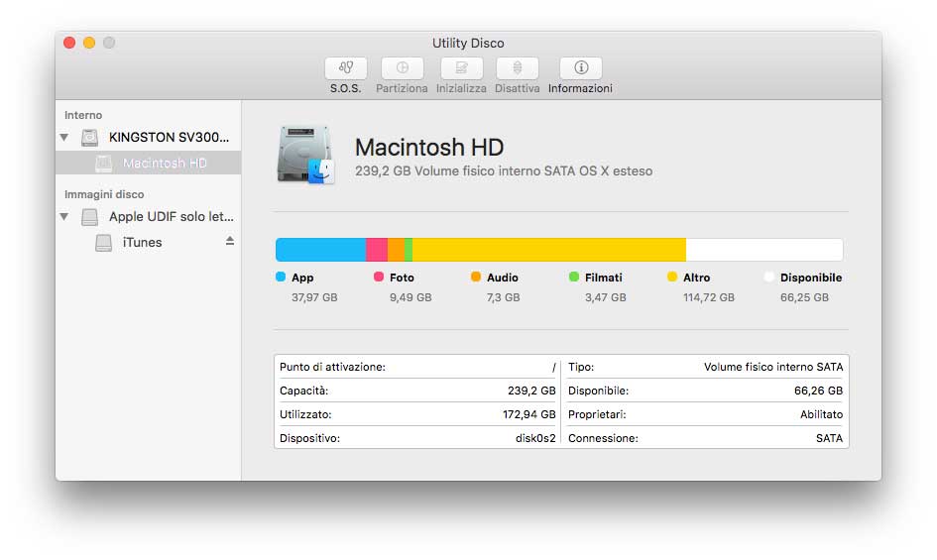This screenshot has width=937, height=560.
Task: Click the green Filmati legend dot
Action: pyautogui.click(x=574, y=278)
